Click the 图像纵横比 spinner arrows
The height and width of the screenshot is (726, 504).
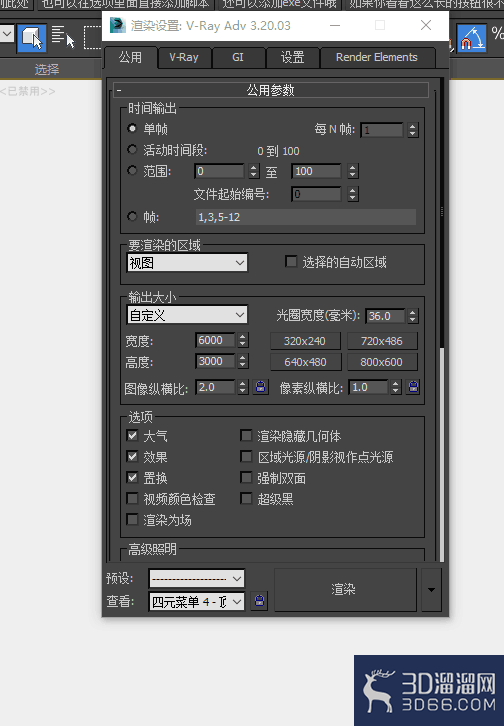pos(243,387)
